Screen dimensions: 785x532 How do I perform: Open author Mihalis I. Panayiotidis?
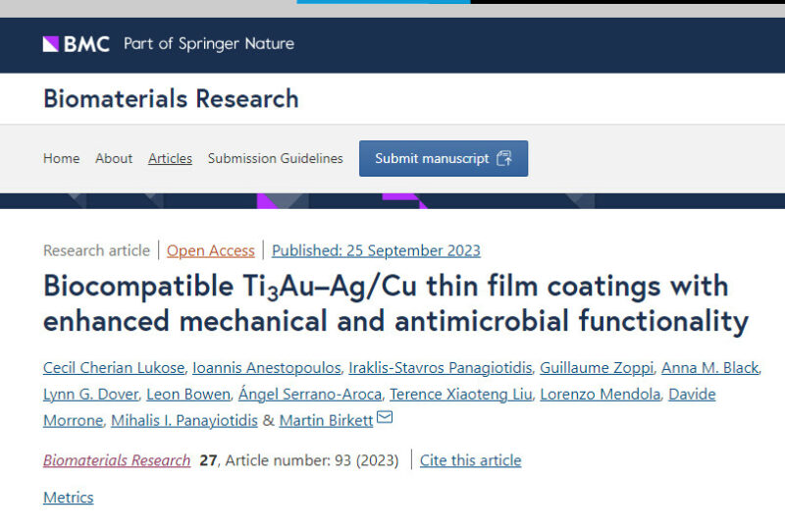point(184,420)
